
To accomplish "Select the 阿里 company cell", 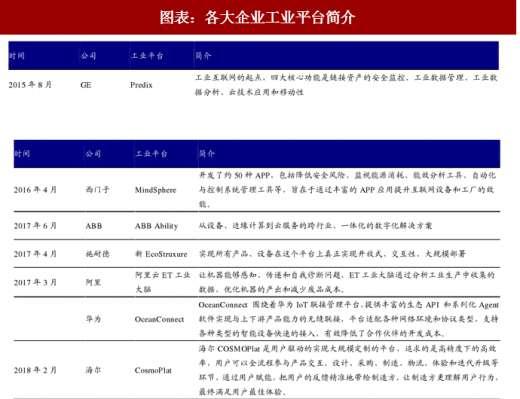I will coord(93,282).
